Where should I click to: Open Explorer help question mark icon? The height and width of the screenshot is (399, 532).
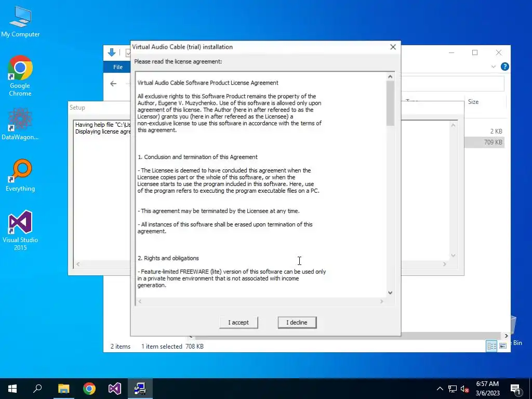coord(505,66)
